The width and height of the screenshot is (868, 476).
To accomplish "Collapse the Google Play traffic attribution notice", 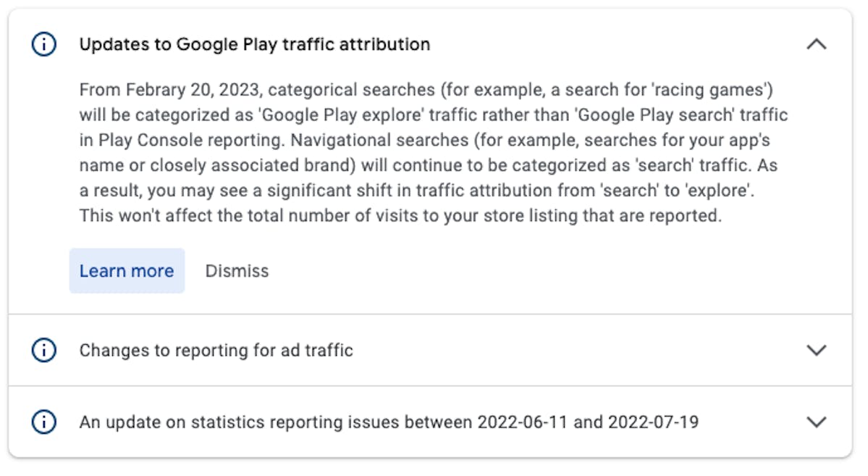I will 817,43.
